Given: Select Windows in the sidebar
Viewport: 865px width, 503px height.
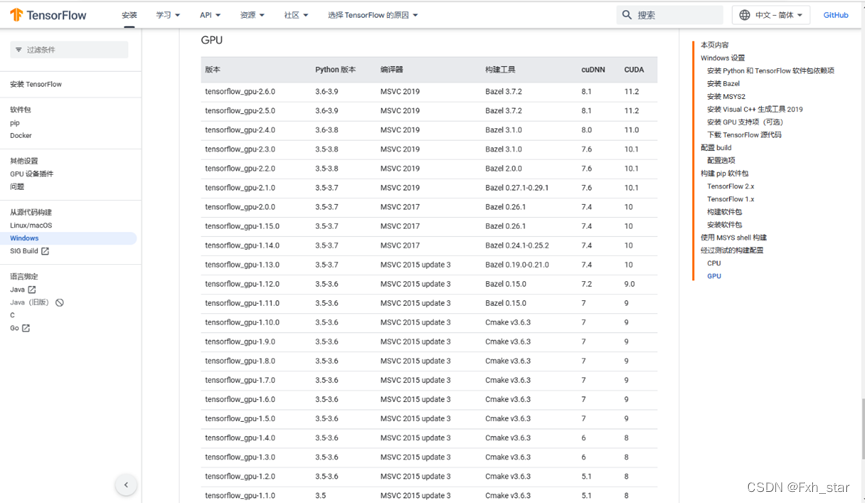Looking at the screenshot, I should [x=68, y=238].
